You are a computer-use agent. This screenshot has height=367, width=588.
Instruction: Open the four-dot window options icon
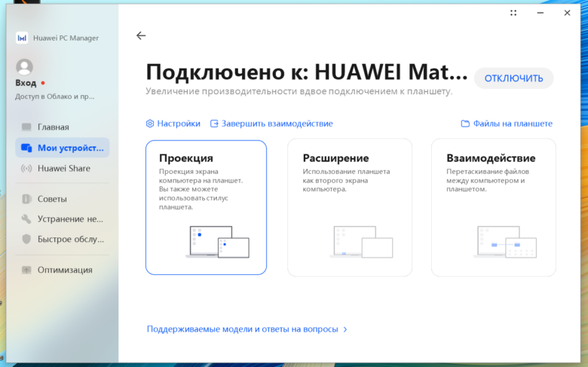point(513,13)
